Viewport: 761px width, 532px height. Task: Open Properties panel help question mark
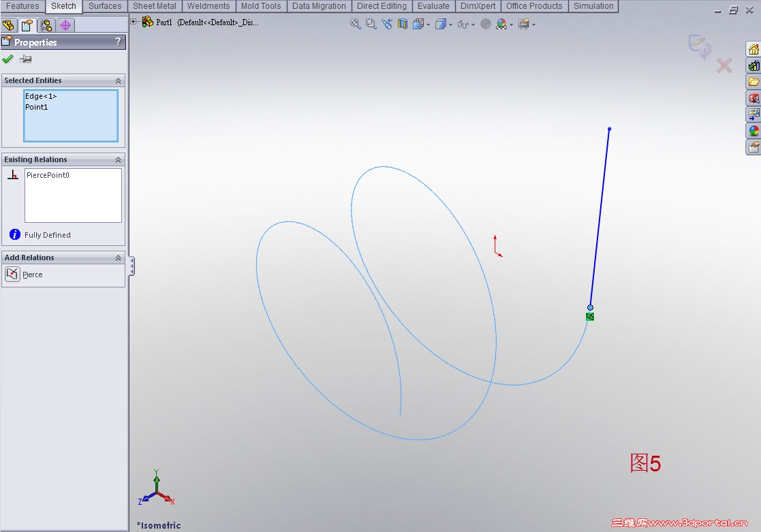tap(118, 42)
